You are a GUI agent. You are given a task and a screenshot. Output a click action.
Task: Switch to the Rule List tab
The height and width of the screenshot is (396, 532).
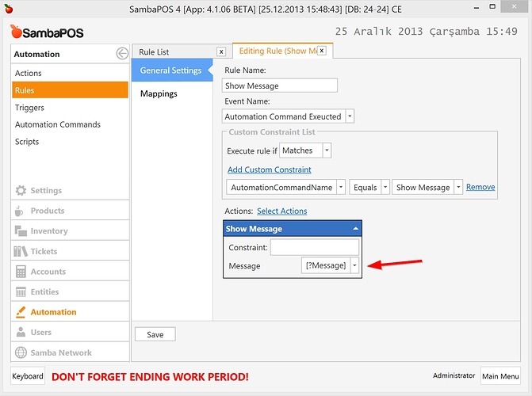[x=154, y=51]
